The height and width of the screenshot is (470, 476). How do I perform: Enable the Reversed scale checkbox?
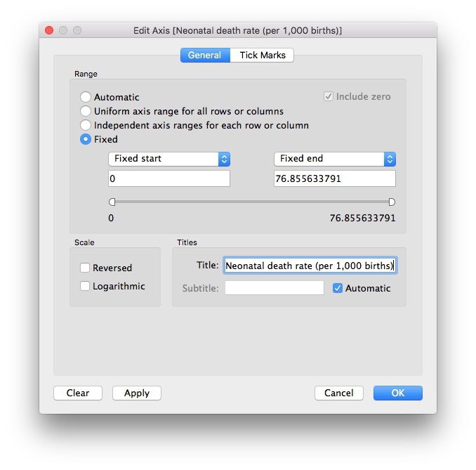pyautogui.click(x=85, y=268)
